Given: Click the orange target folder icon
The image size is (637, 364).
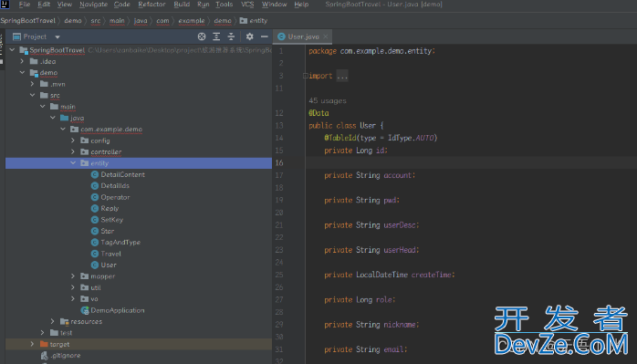Looking at the screenshot, I should [x=44, y=344].
